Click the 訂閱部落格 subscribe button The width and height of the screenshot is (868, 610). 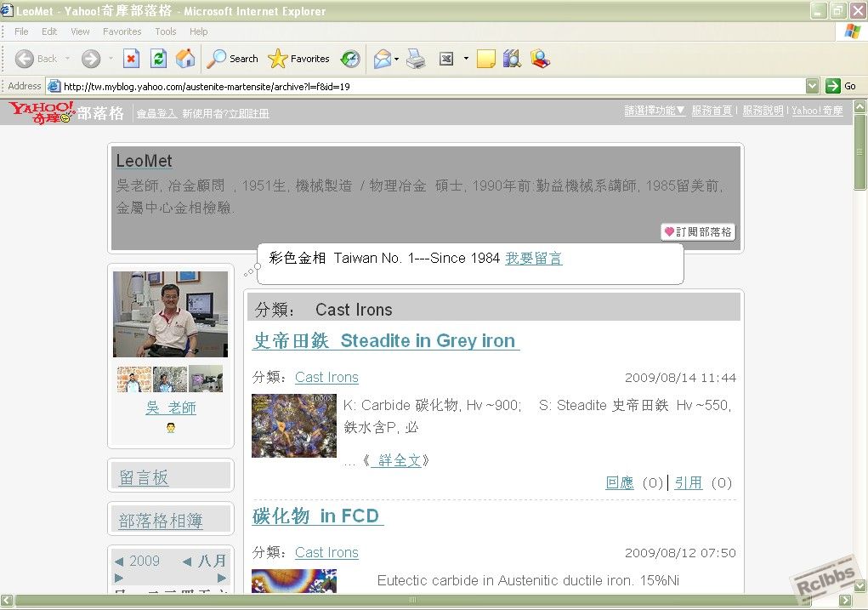click(x=698, y=231)
